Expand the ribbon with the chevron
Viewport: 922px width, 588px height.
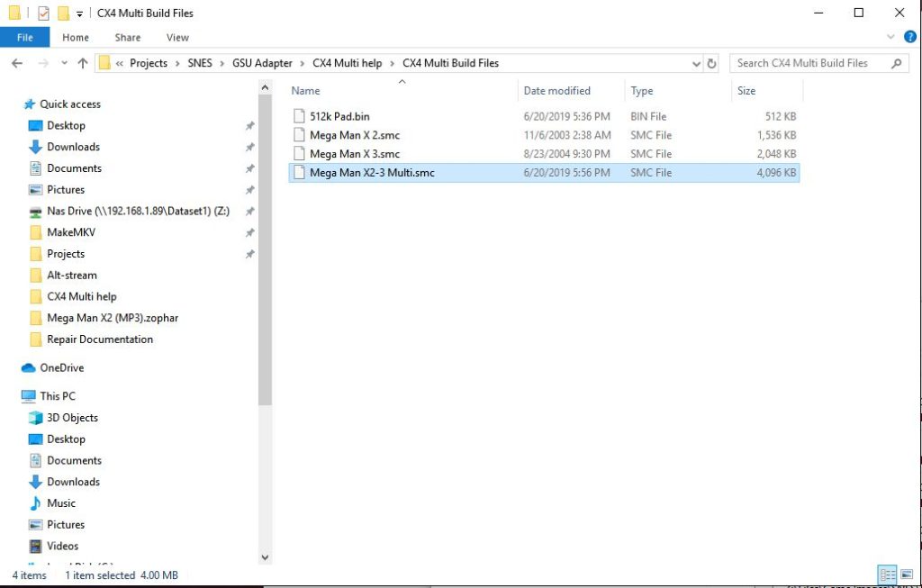[891, 37]
